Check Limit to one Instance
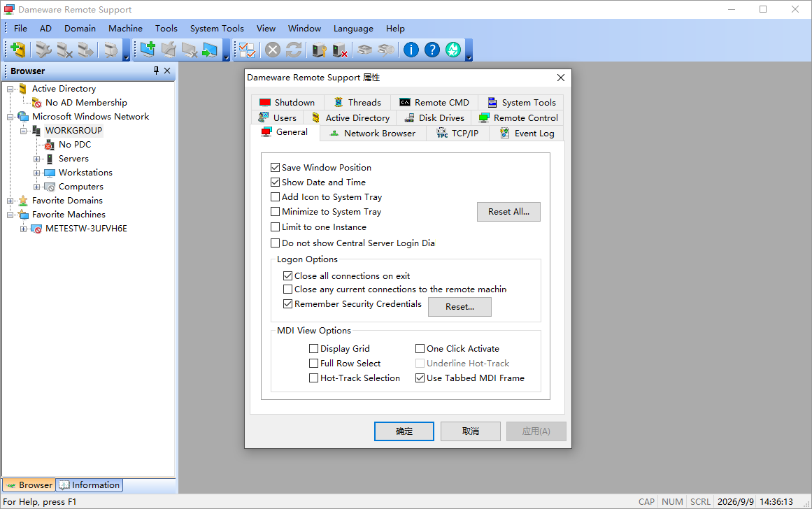The height and width of the screenshot is (509, 812). tap(276, 227)
